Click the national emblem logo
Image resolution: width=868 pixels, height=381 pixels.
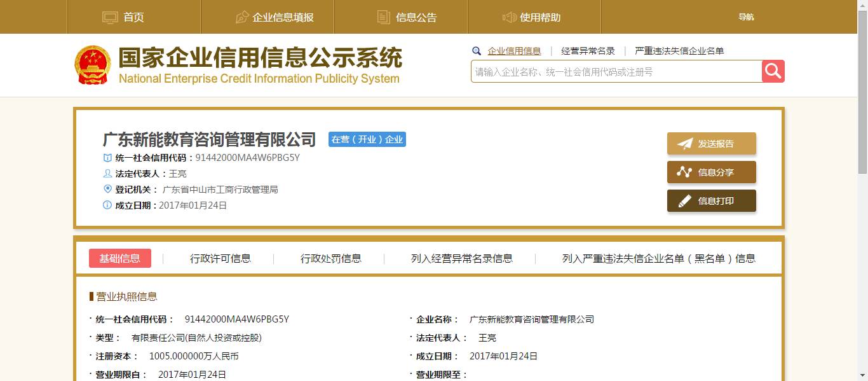(92, 65)
